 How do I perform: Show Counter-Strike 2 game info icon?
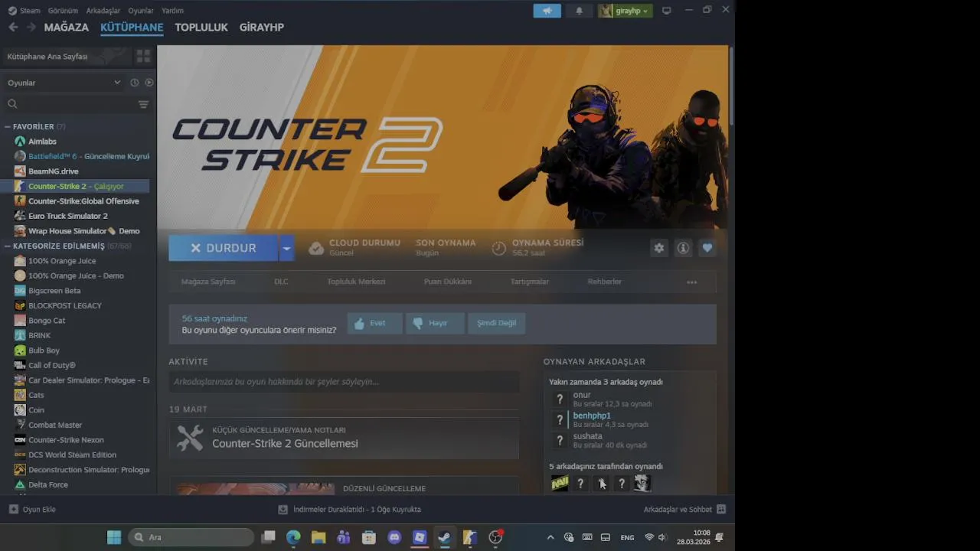pos(683,248)
